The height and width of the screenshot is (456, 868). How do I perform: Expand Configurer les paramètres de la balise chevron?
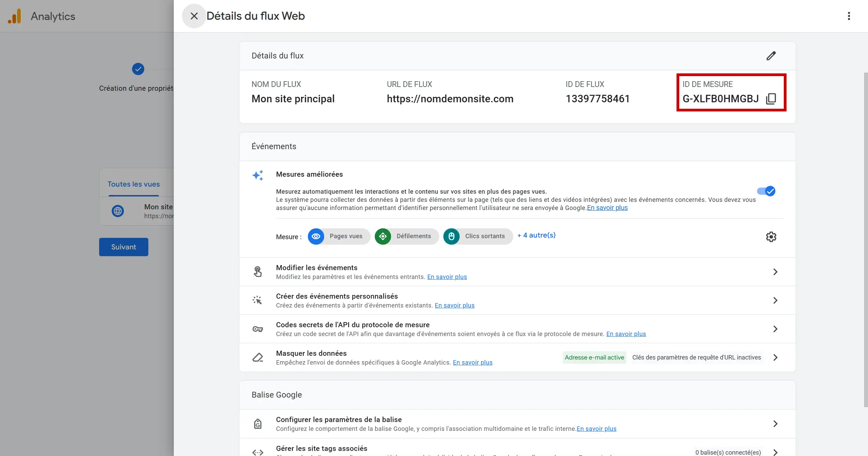tap(775, 424)
